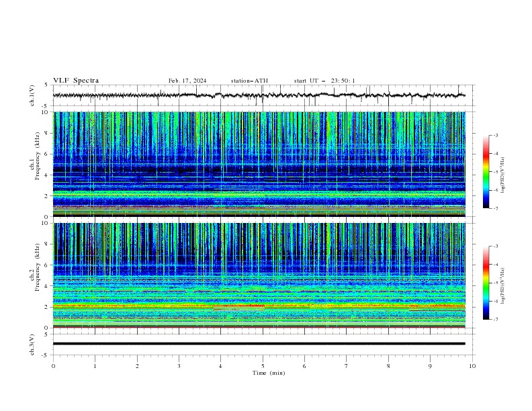
Task: Click the "0" tick on the time axis
Action: 53,366
